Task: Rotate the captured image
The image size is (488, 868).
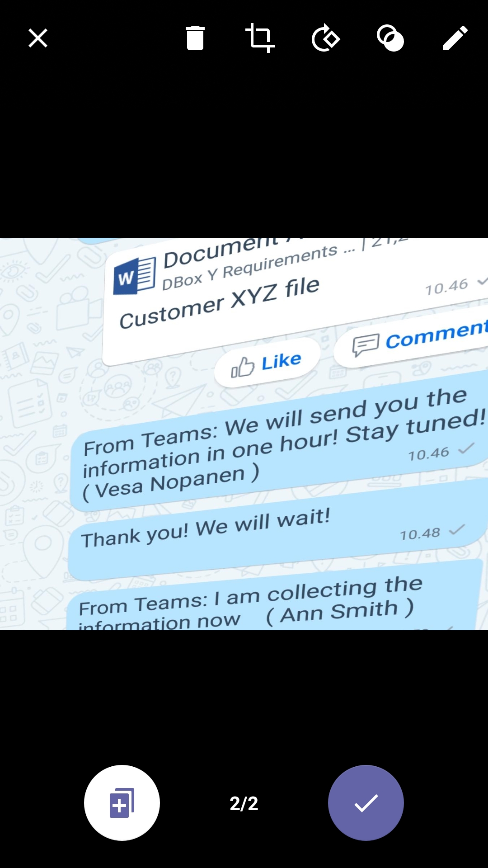Action: coord(325,38)
